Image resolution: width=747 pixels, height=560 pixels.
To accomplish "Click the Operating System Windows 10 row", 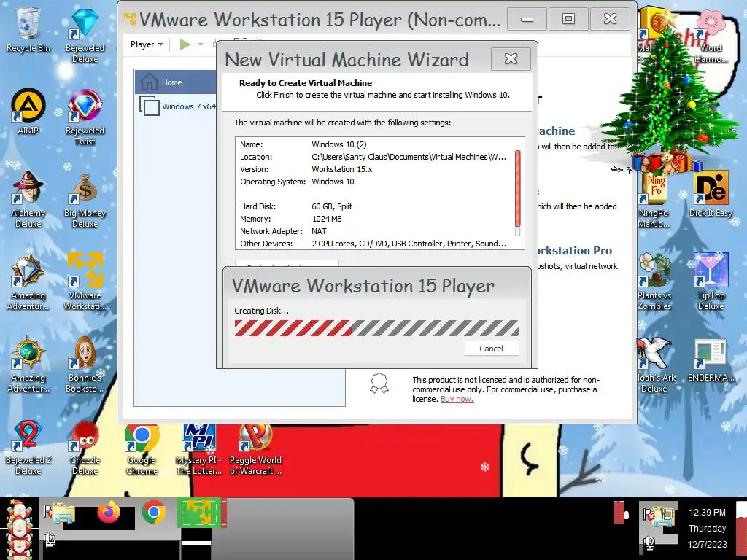I will (x=373, y=182).
